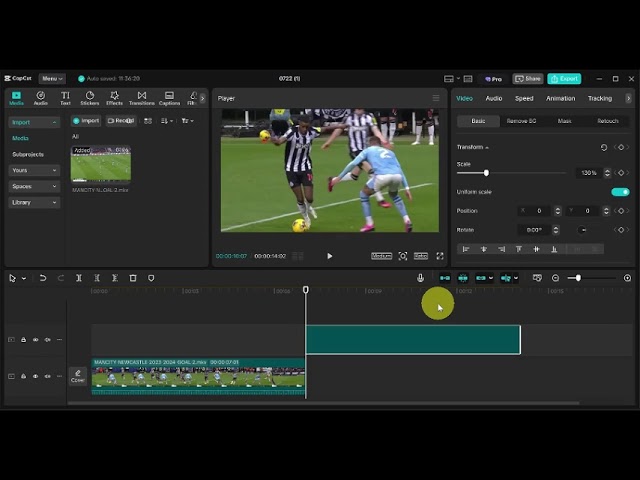Open the Stickers tab
The width and height of the screenshot is (640, 480).
tap(90, 98)
